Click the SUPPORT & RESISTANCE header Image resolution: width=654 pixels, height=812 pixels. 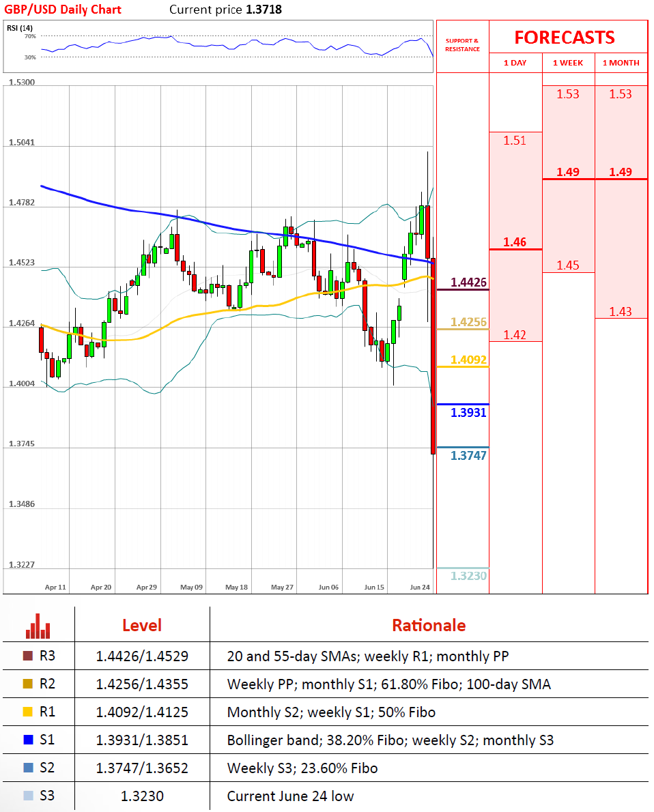[462, 45]
